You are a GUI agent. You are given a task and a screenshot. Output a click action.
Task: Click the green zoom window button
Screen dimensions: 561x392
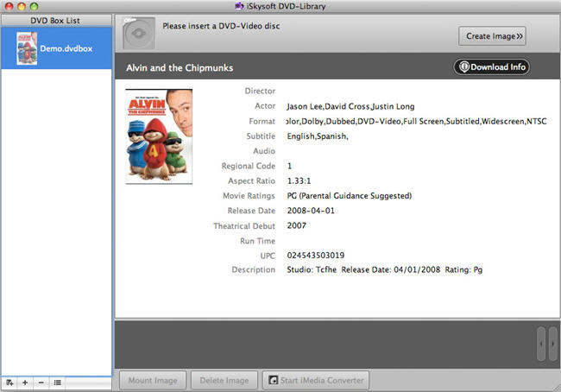pos(34,6)
